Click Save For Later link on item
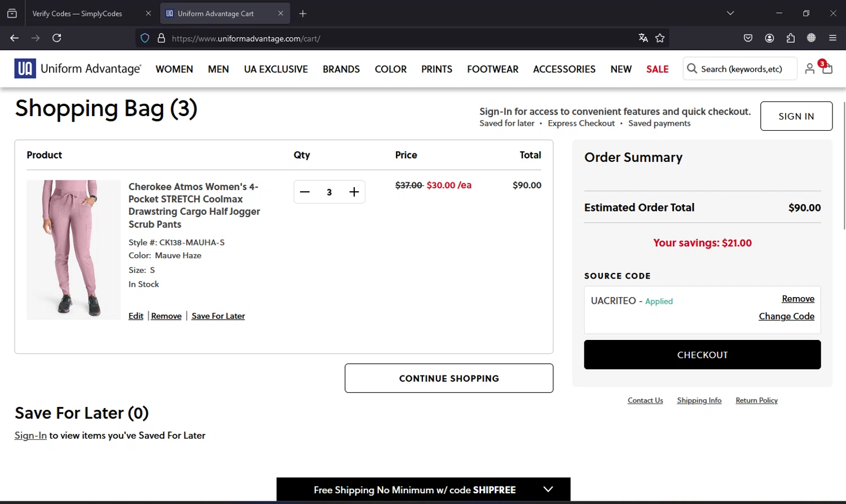Screen dimensions: 846x504 pyautogui.click(x=218, y=316)
